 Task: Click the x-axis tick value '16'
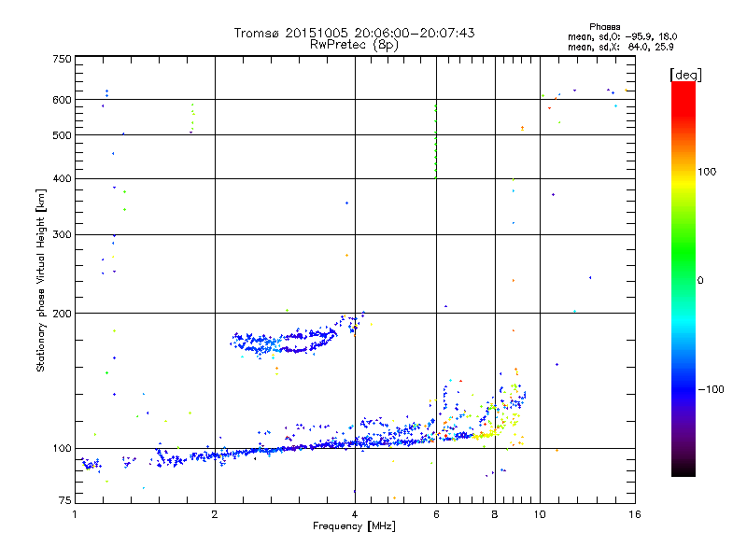(635, 514)
